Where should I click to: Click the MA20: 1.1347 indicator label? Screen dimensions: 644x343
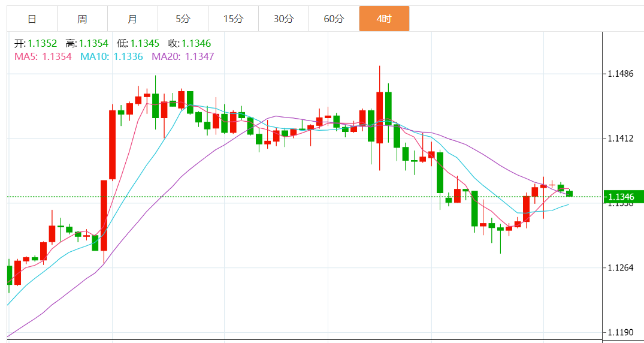click(x=183, y=56)
